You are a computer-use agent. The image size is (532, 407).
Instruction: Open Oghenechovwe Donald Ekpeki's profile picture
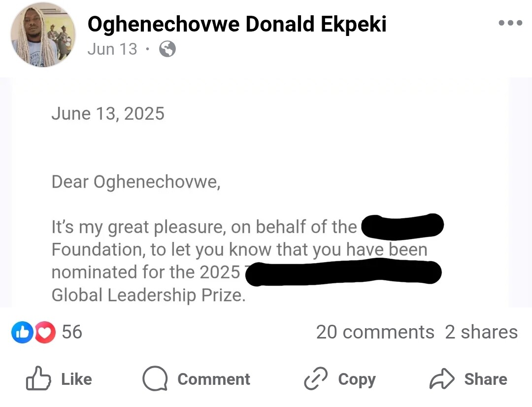[x=43, y=34]
